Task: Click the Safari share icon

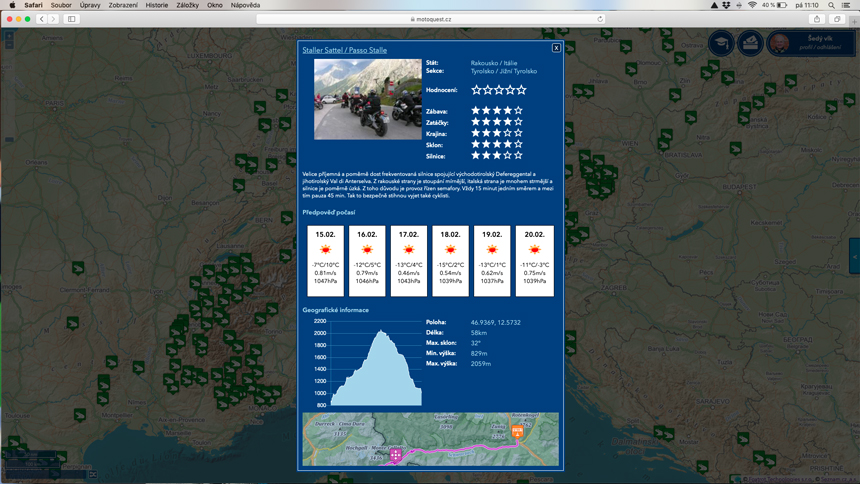Action: 817,19
